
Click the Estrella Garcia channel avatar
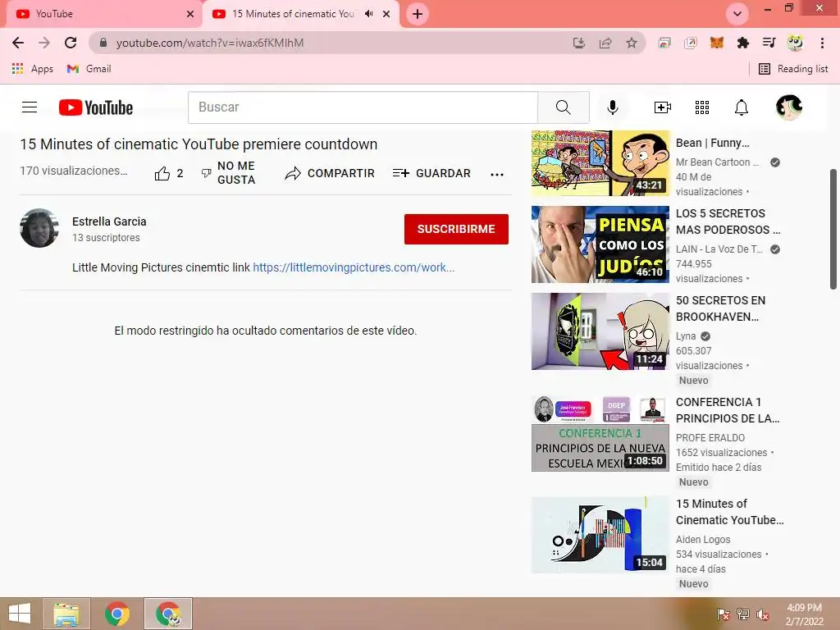tap(39, 228)
